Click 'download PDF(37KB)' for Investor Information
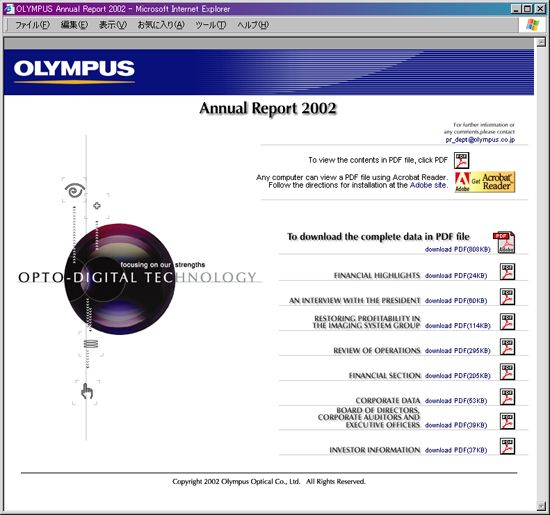 click(456, 450)
